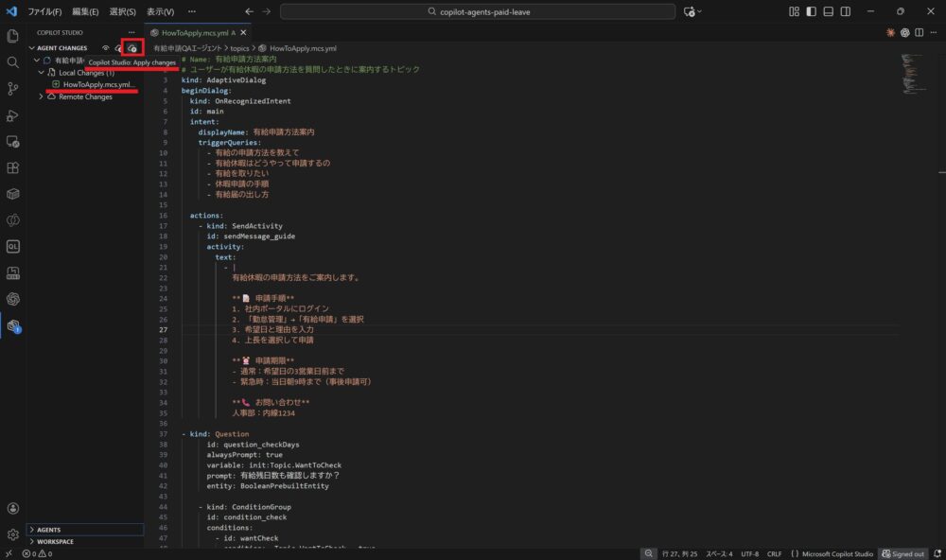Screen dimensions: 946x560
Task: Open the Copilot Studio activity bar icon
Action: click(13, 325)
